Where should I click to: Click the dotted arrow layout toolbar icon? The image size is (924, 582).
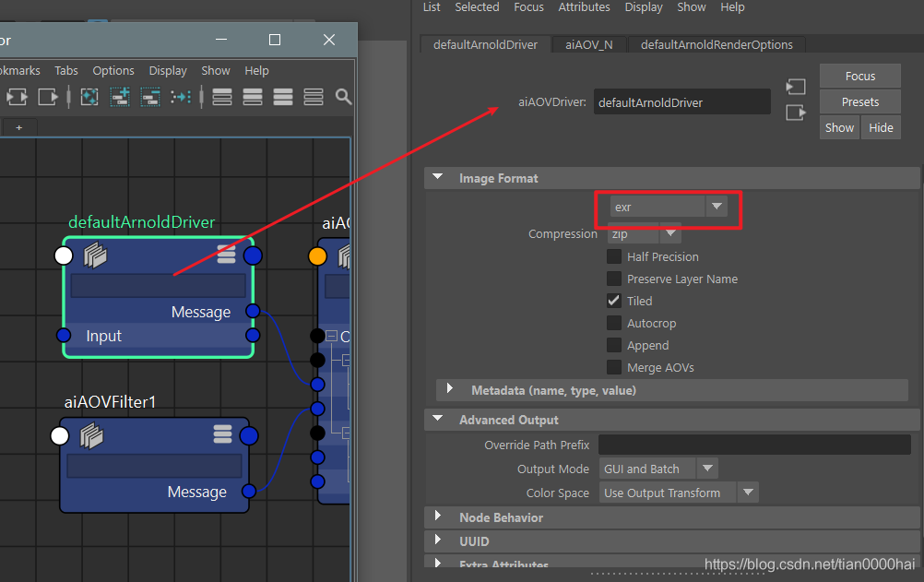click(x=181, y=97)
